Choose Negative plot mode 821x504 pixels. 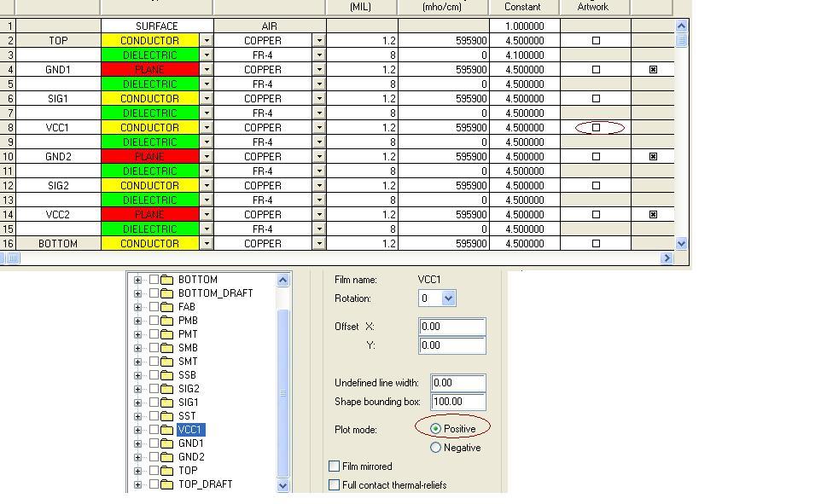(x=436, y=448)
